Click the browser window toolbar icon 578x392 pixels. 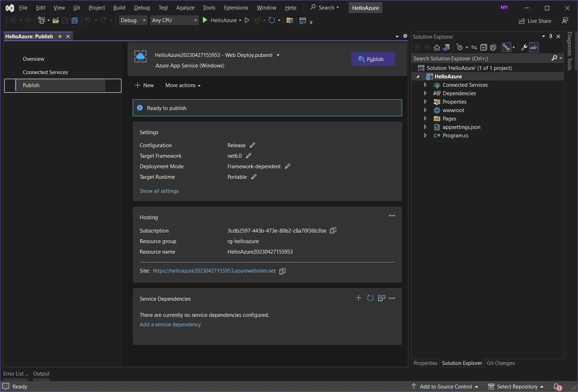303,21
